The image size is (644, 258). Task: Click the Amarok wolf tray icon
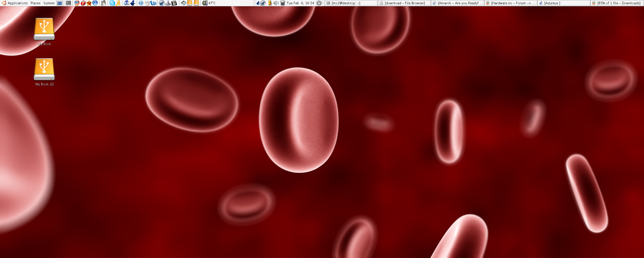(263, 3)
